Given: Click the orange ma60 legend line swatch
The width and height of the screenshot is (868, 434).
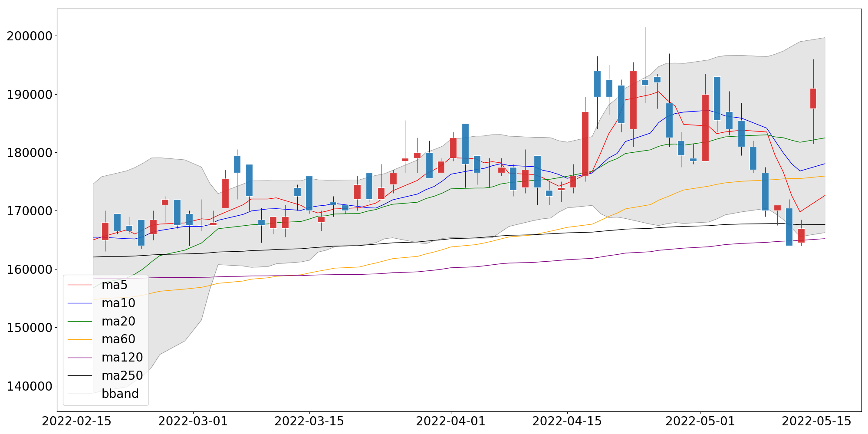Looking at the screenshot, I should pos(80,340).
